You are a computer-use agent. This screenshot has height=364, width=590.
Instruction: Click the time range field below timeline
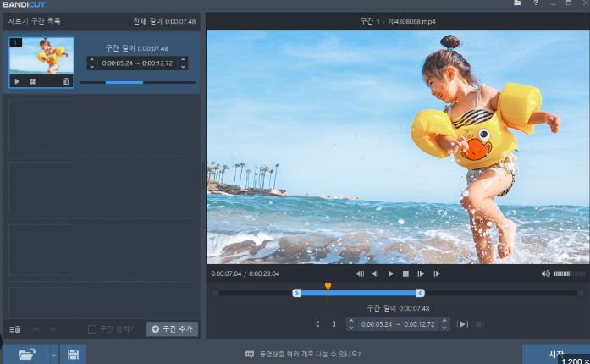tap(398, 324)
